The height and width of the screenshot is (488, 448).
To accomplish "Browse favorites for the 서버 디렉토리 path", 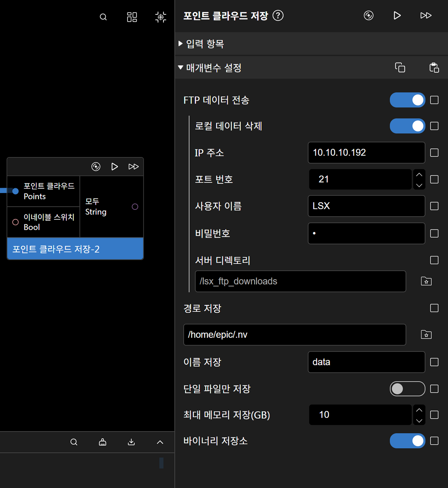I will (426, 281).
